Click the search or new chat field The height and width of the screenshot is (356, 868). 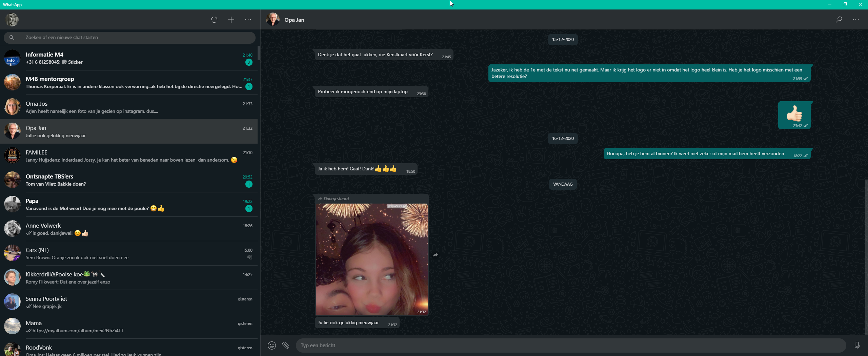pos(136,37)
